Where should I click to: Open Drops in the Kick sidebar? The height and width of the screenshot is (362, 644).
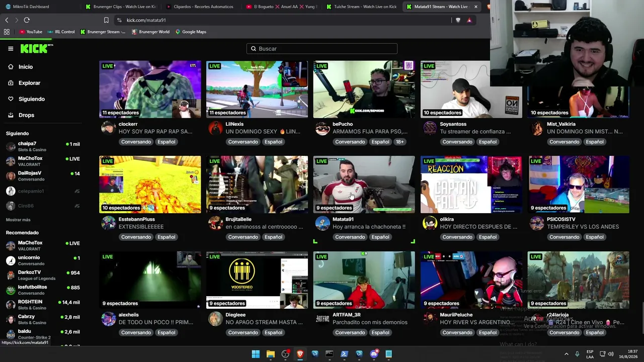26,115
